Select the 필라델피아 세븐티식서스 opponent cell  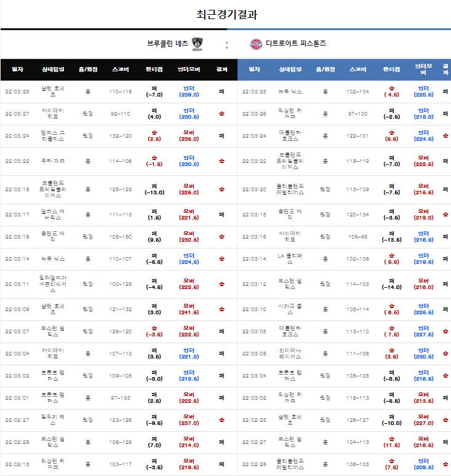click(53, 284)
